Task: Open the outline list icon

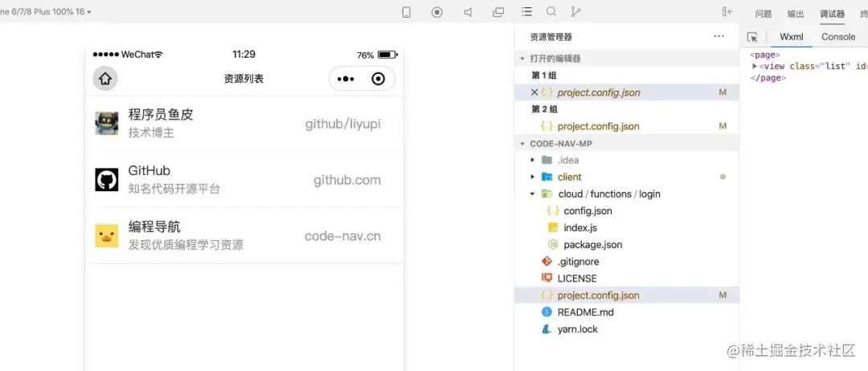Action: [527, 11]
